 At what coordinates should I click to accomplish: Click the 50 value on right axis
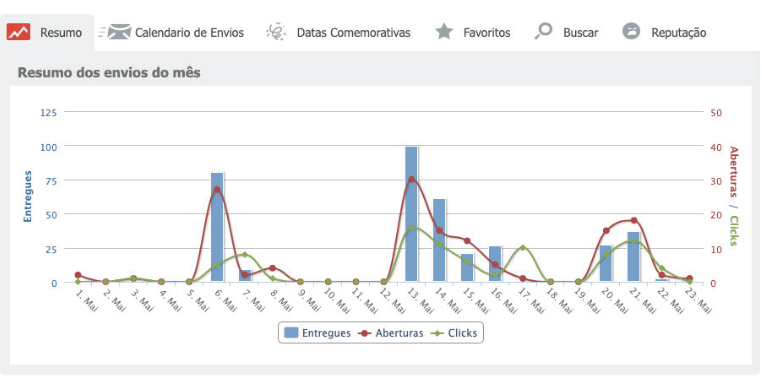click(x=716, y=112)
